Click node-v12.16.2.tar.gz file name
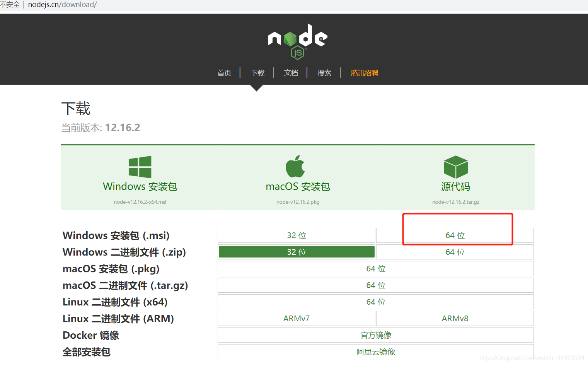 tap(456, 202)
